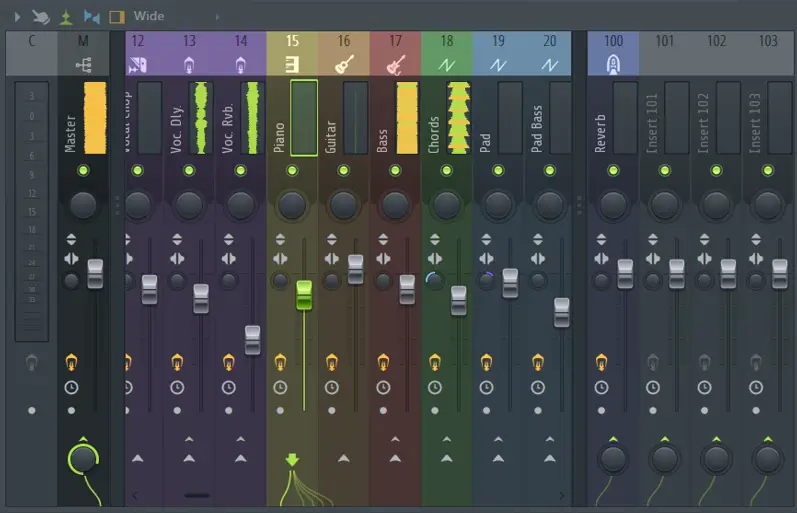
Task: Select the Bass track electric guitar icon
Action: [x=395, y=65]
